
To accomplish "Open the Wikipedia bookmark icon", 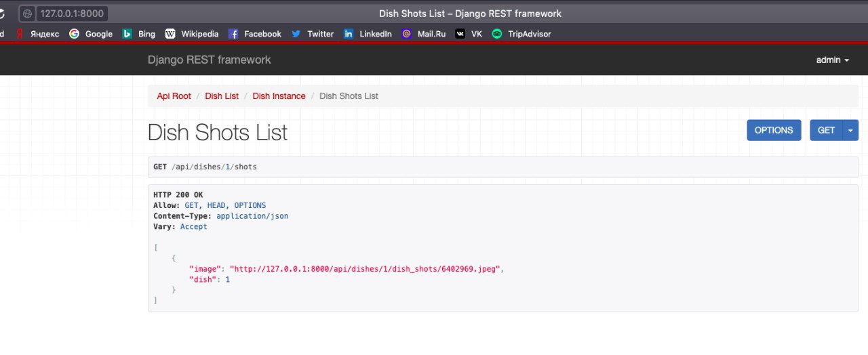I will 170,34.
